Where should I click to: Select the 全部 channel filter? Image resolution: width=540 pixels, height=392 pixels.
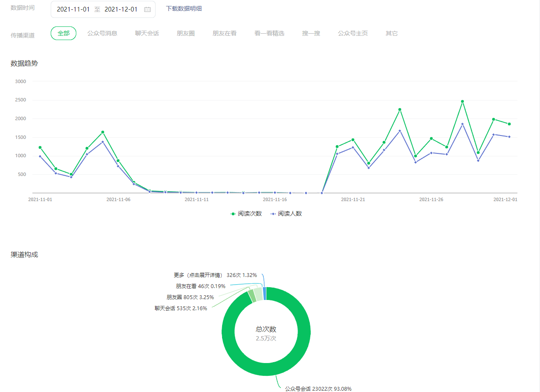64,33
